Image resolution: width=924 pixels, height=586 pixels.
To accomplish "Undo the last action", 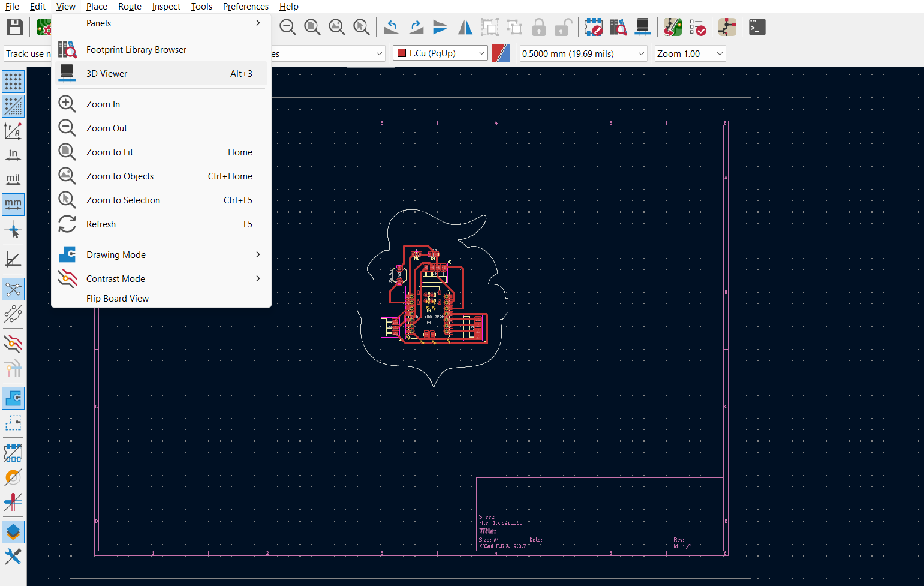I will [390, 27].
